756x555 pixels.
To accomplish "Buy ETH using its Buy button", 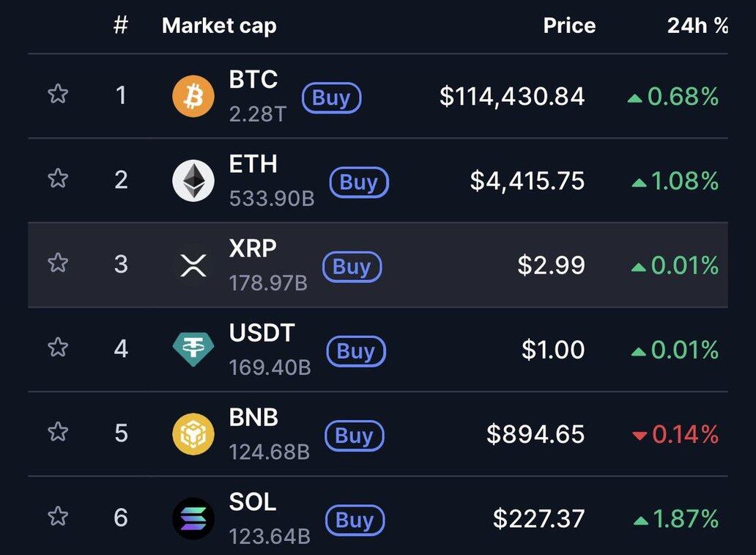I will [x=359, y=183].
